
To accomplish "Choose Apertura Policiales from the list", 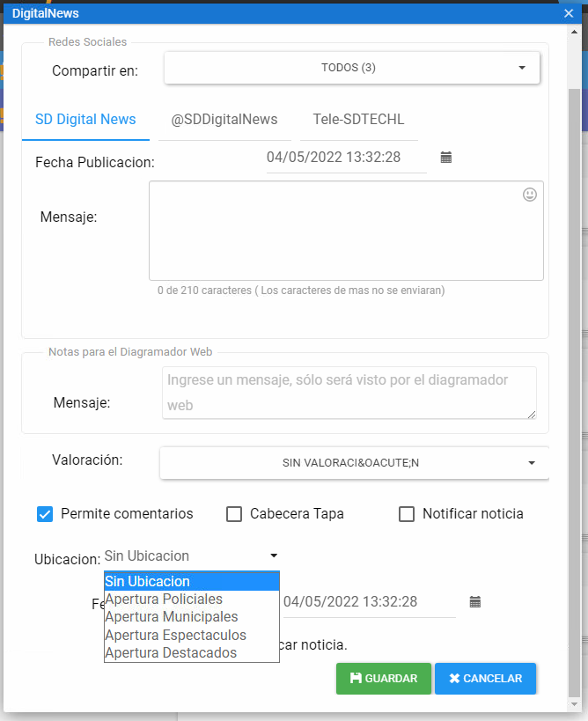I will (x=164, y=600).
